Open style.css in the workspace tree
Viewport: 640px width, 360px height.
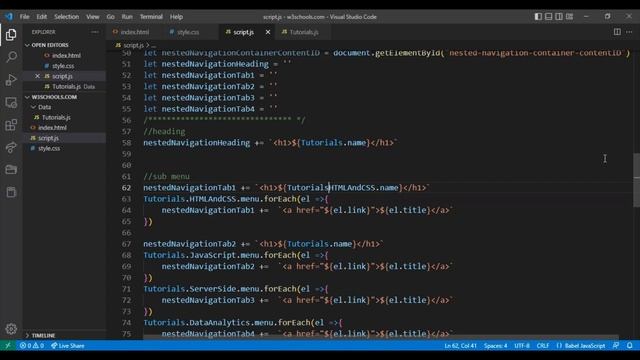point(49,148)
